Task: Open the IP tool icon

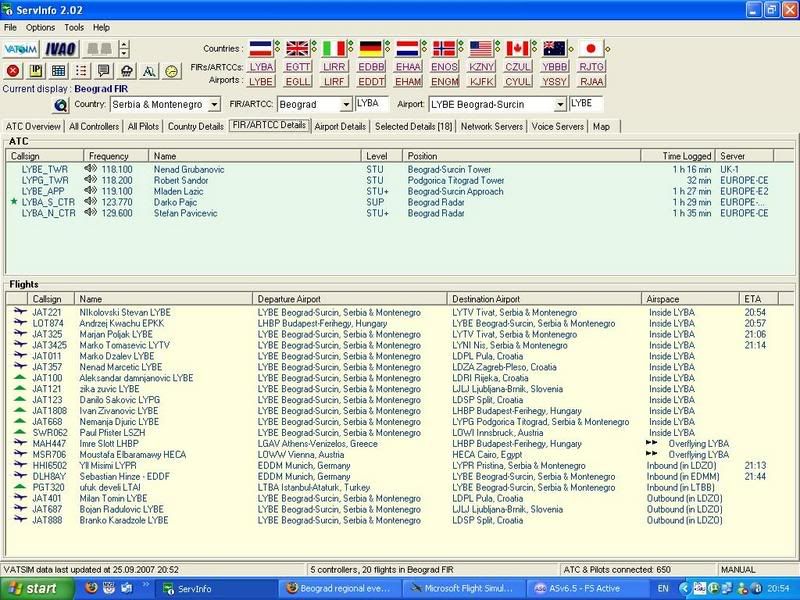Action: pyautogui.click(x=36, y=71)
